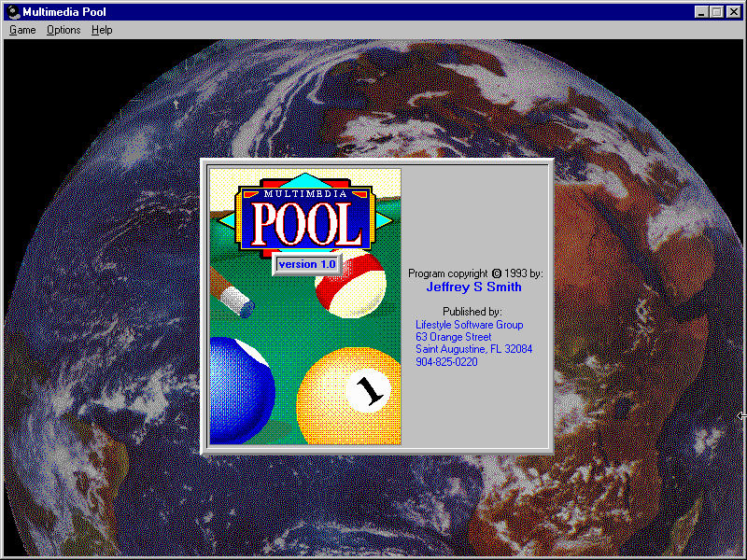
Task: Click the Multimedia Pool splash artwork
Action: point(305,307)
